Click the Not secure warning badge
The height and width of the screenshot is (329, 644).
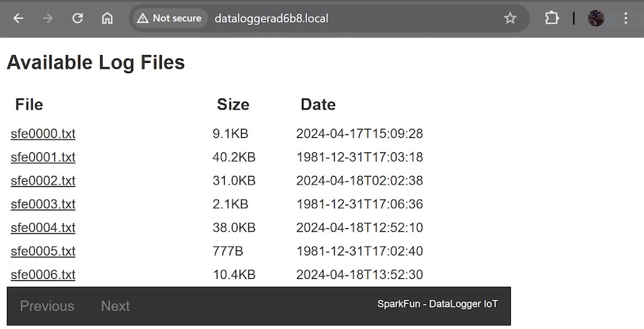click(170, 18)
